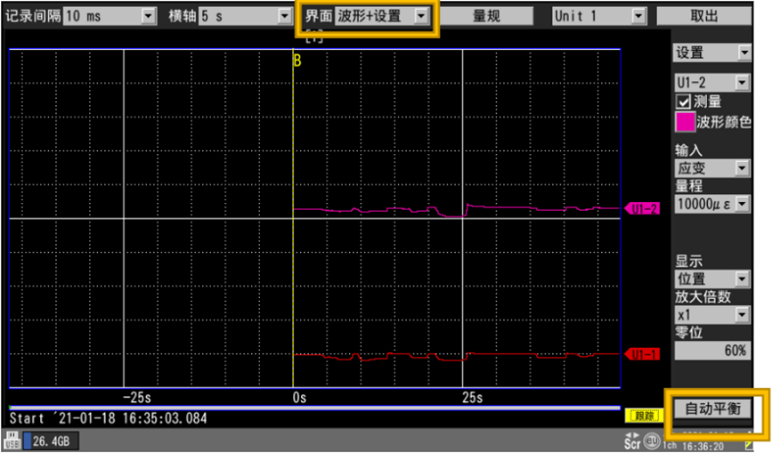
Task: Click the magenta 波形颜色 color swatch
Action: pyautogui.click(x=684, y=121)
